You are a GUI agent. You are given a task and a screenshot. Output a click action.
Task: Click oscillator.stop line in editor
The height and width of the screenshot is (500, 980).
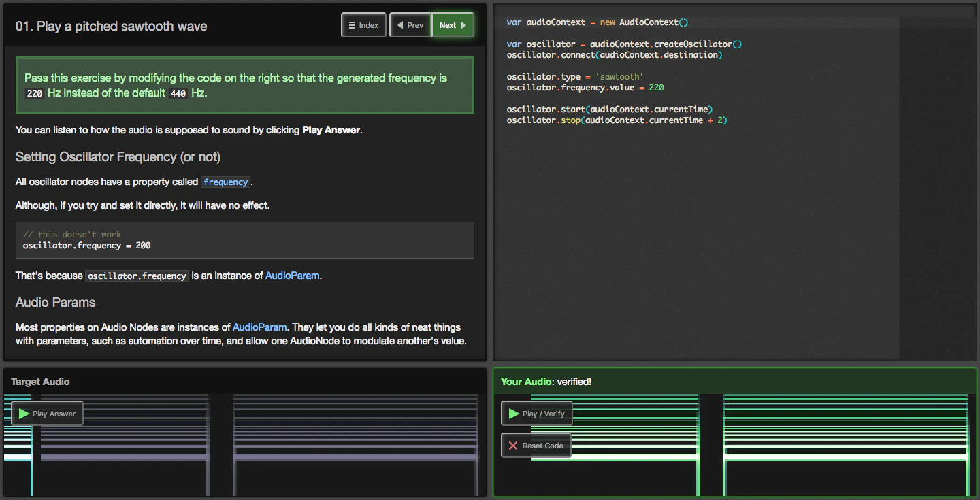[617, 120]
